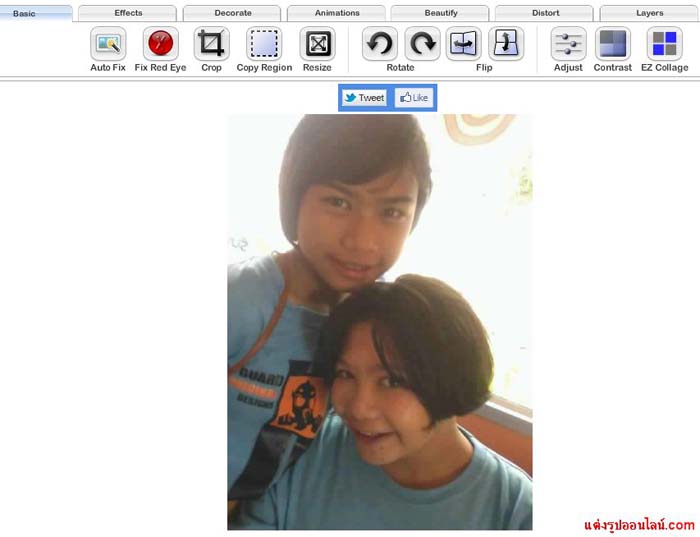Flip the photo horizontally
Viewport: 700px width, 537px height.
pos(463,44)
